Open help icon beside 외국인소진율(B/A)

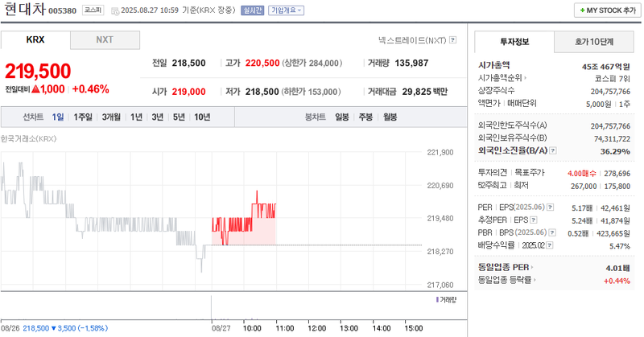point(553,150)
